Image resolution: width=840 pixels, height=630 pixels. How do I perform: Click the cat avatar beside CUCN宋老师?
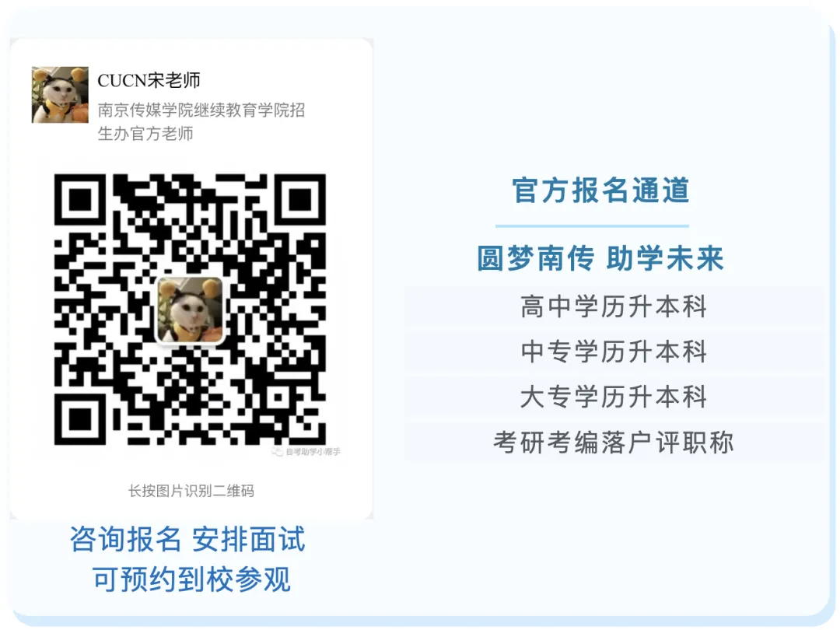(x=60, y=95)
